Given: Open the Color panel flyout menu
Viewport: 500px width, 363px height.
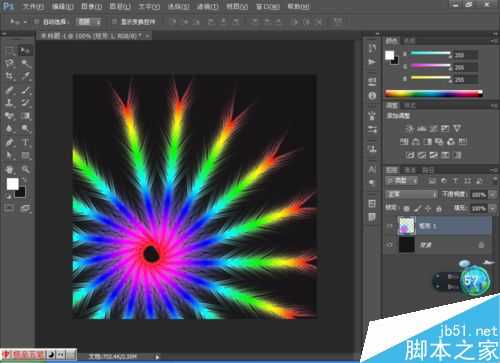Looking at the screenshot, I should point(494,41).
